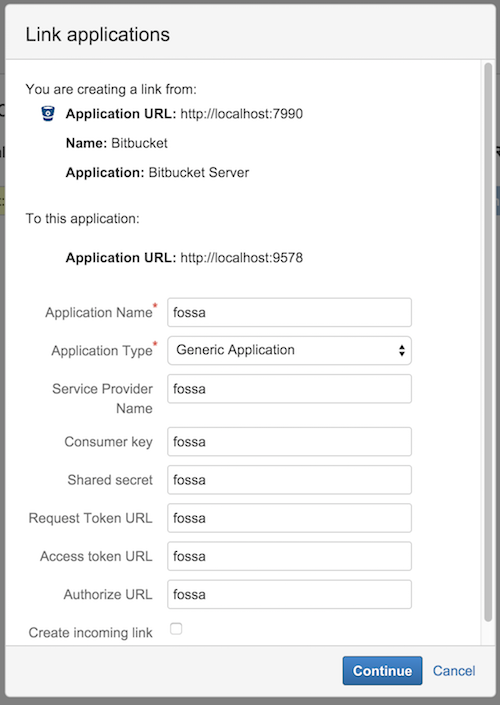Click the Bitbucket bucket icon

point(48,114)
